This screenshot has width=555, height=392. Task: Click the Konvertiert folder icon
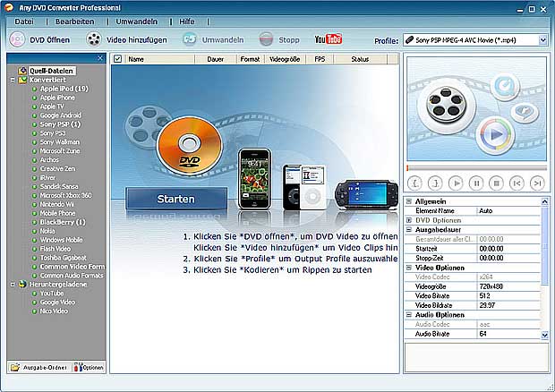22,80
